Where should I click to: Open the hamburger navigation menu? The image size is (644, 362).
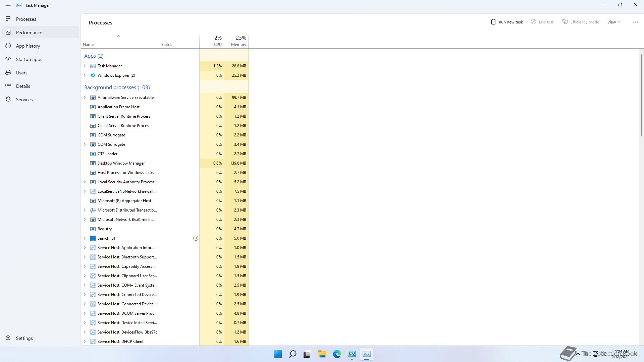[8, 5]
